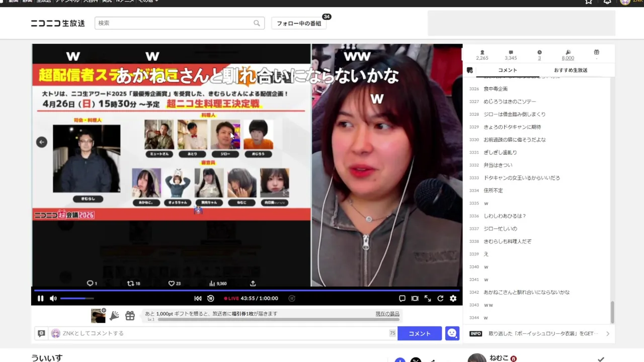Screen dimensions: 644x362
Task: Click the red LIVE indicator
Action: 231,298
